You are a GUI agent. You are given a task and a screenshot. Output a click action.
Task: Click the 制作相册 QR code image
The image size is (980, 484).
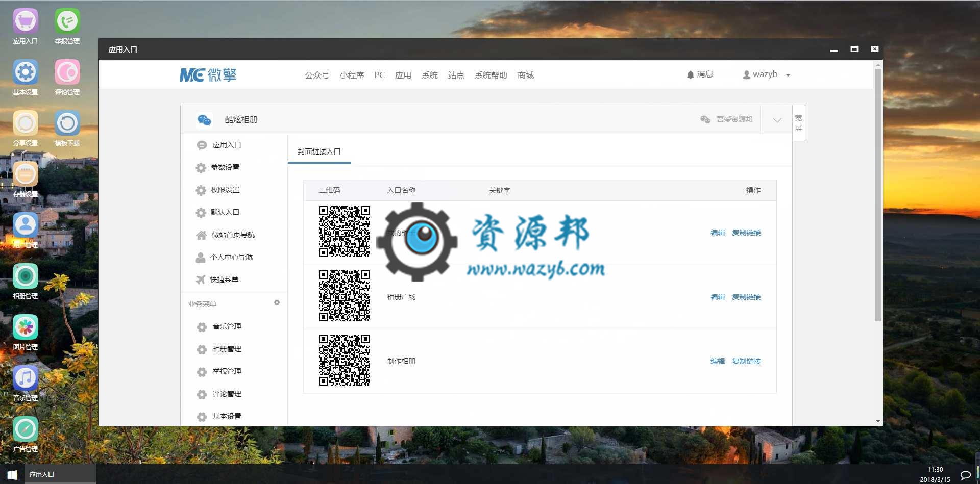(x=345, y=360)
